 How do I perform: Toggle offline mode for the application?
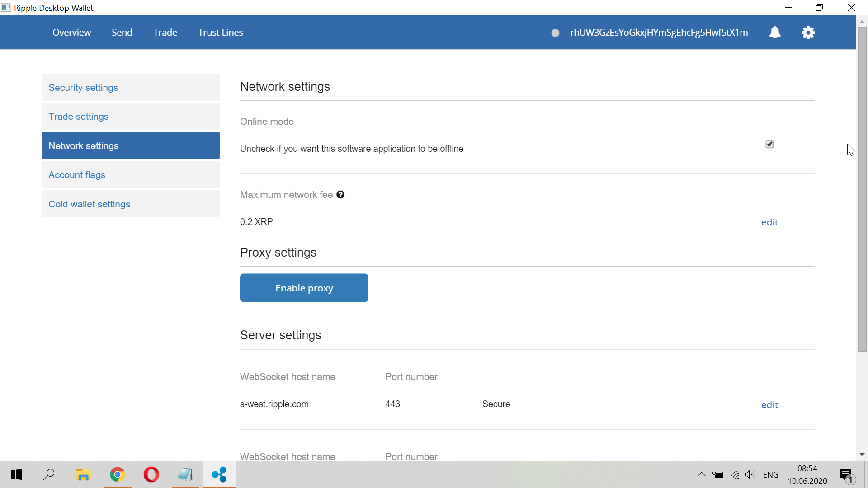(769, 144)
